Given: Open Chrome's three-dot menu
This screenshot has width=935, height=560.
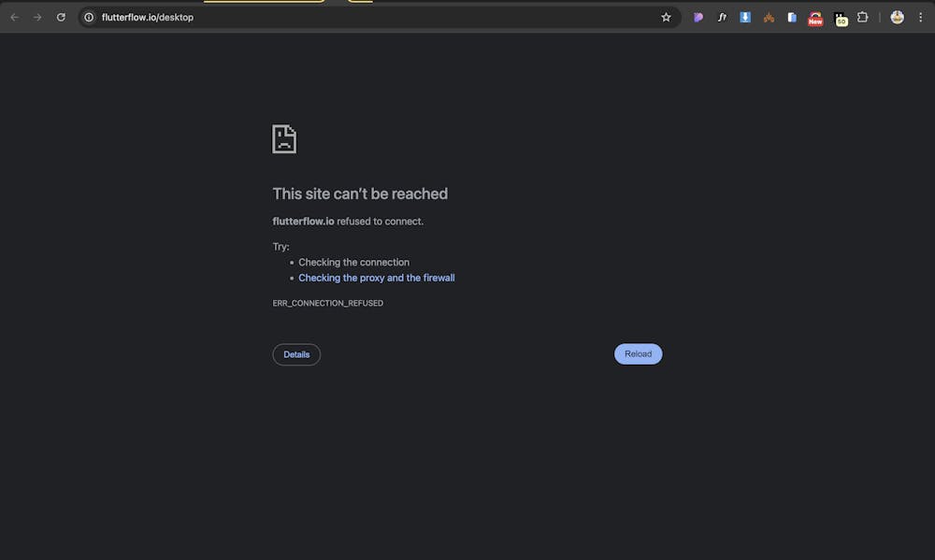Looking at the screenshot, I should [921, 17].
